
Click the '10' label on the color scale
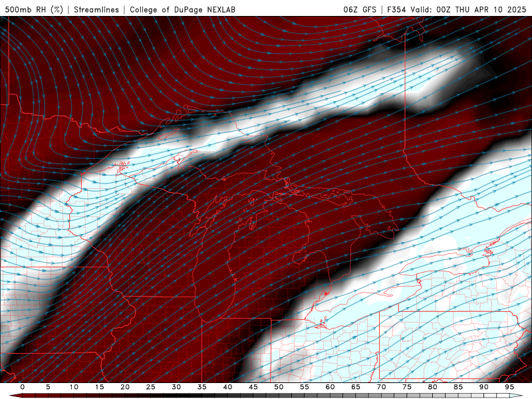coord(74,387)
